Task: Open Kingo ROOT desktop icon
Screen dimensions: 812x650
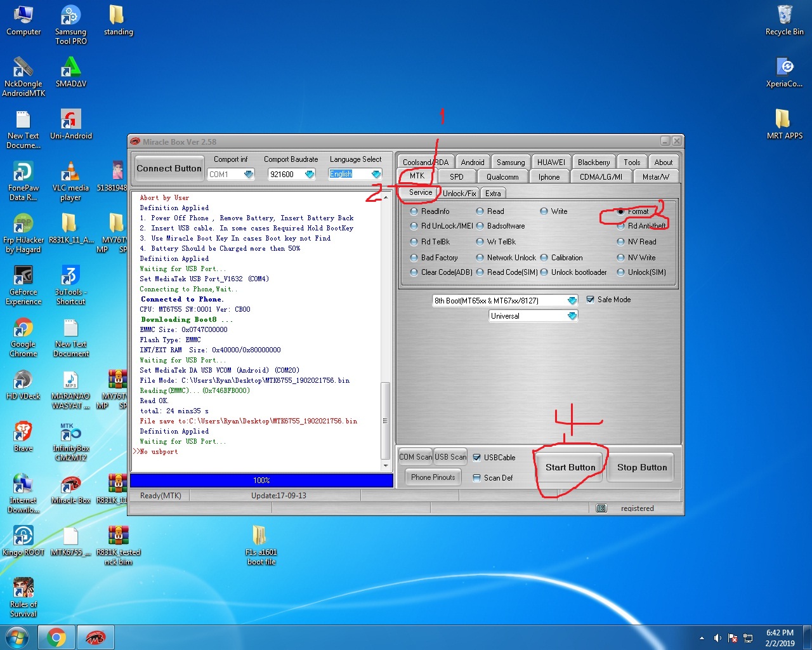Action: pos(23,541)
